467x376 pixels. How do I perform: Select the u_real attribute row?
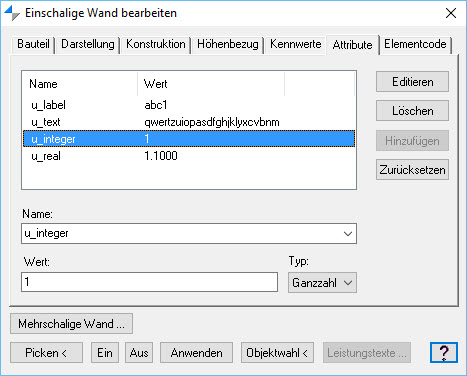click(189, 156)
